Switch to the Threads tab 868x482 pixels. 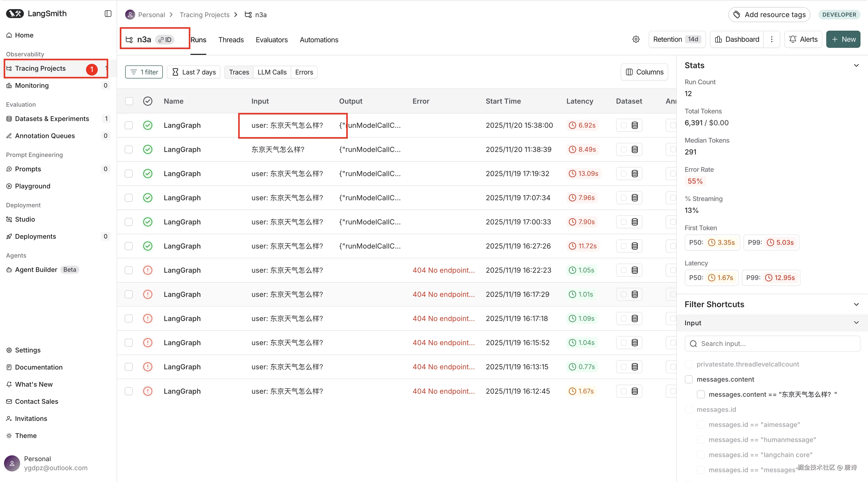point(231,40)
